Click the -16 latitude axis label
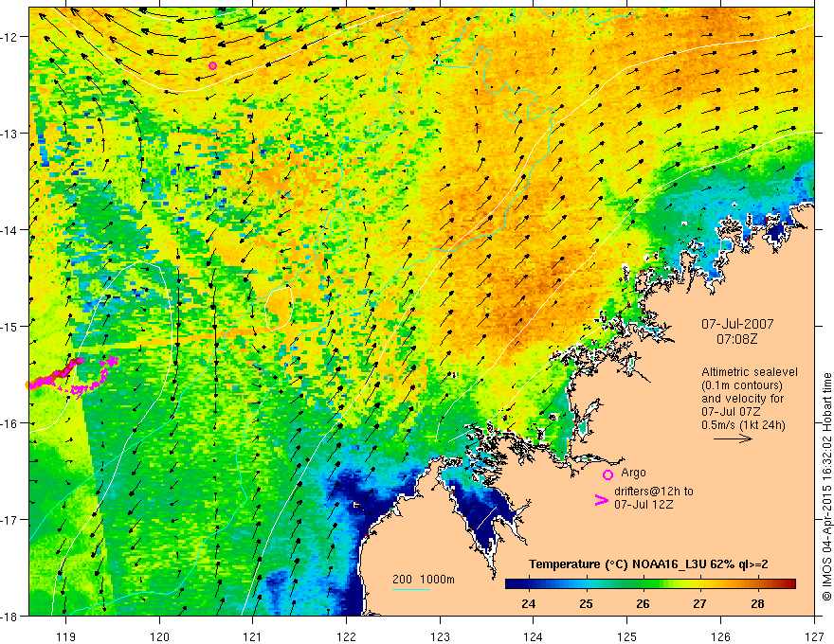Screen dimensions: 834x644 9,423
